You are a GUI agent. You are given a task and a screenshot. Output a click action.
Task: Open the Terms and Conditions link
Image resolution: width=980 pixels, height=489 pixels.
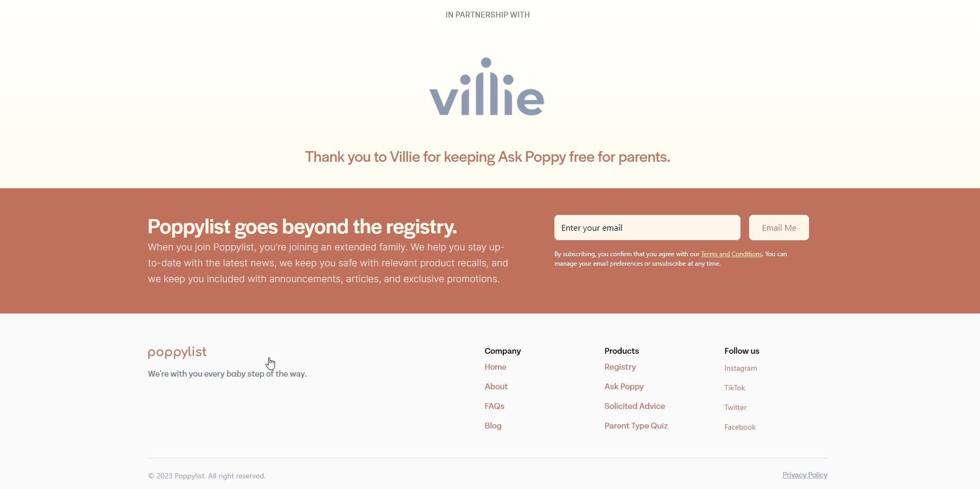(x=732, y=254)
